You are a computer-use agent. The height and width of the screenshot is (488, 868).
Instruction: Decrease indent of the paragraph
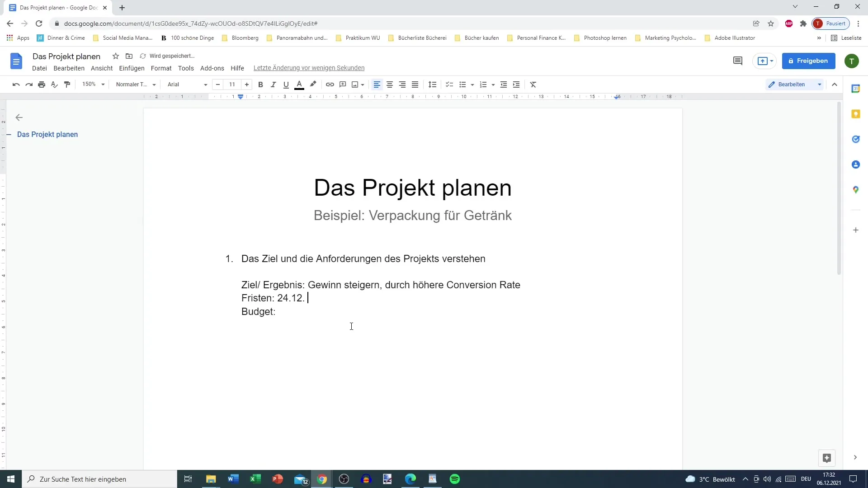[x=504, y=84]
